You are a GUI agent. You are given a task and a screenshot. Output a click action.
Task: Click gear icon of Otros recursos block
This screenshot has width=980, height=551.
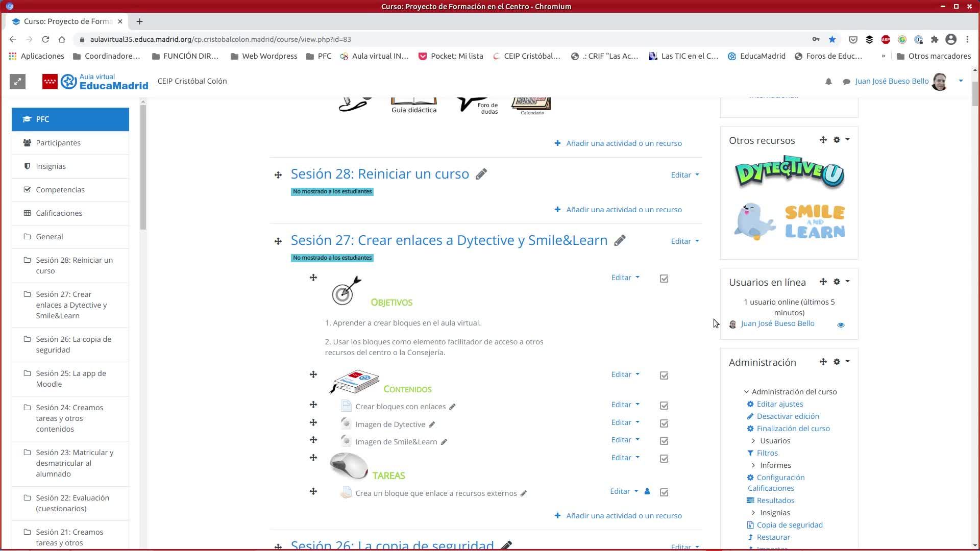coord(837,140)
